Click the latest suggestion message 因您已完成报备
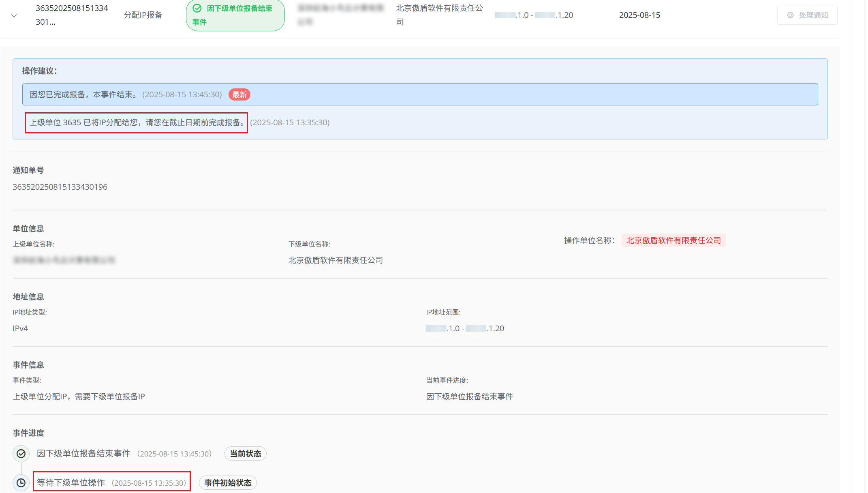868x493 pixels. point(83,94)
